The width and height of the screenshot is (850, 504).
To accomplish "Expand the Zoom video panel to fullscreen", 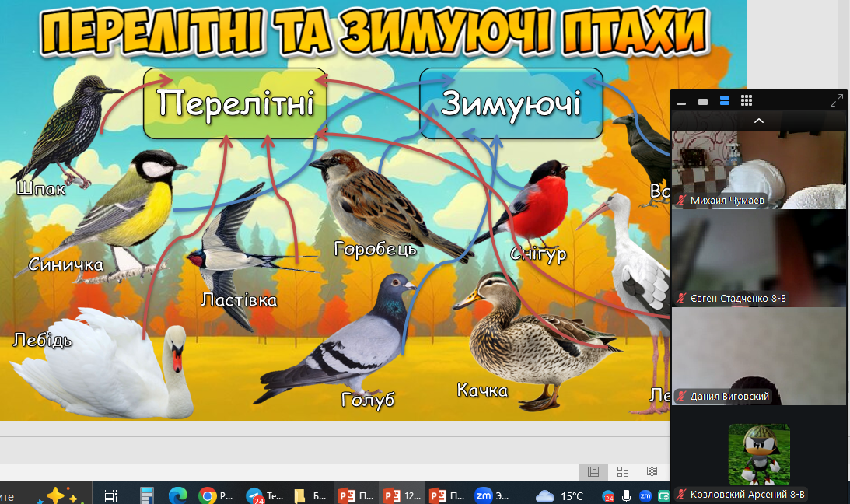I will click(837, 100).
